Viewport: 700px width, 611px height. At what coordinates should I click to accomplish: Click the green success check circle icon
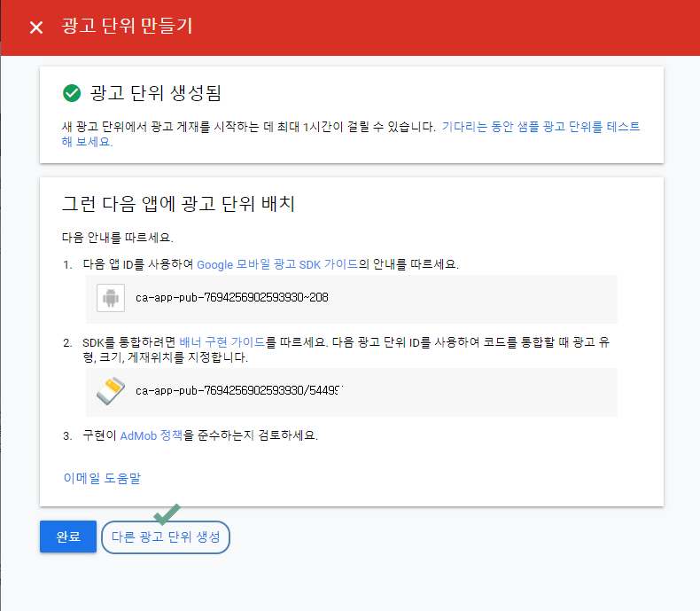(72, 93)
